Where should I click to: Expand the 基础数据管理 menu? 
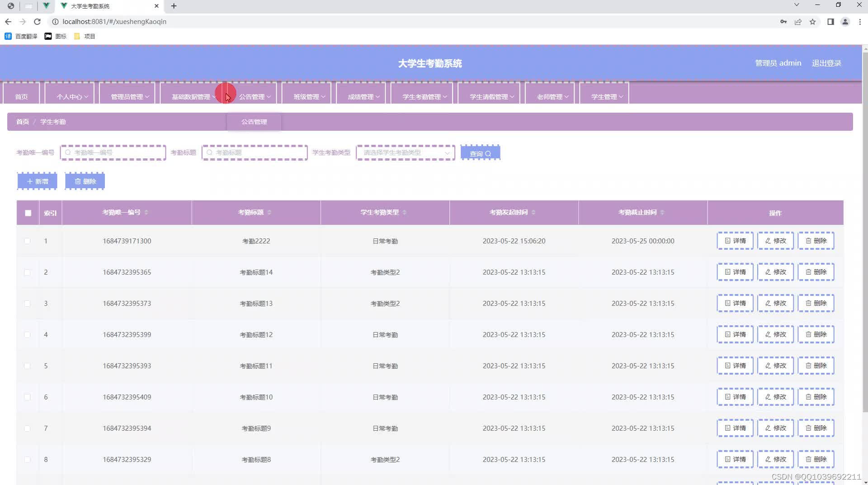pos(191,94)
